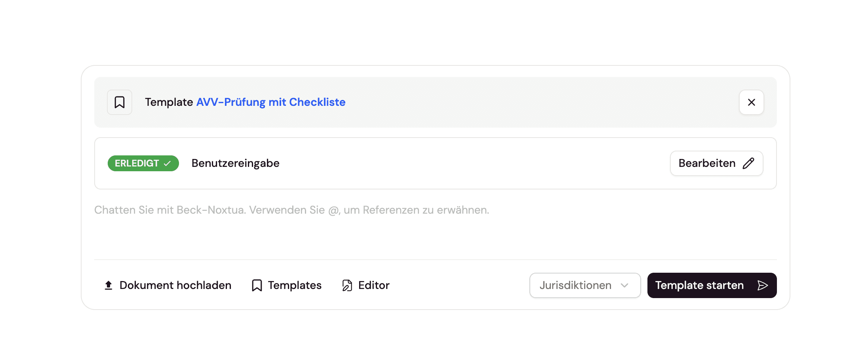Select Dokument hochladen

175,285
